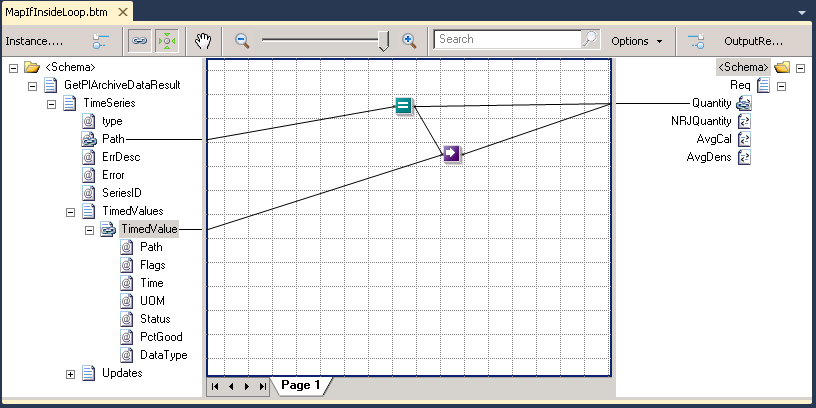Screen dimensions: 816x408
Task: Expand the Updates node
Action: click(70, 373)
